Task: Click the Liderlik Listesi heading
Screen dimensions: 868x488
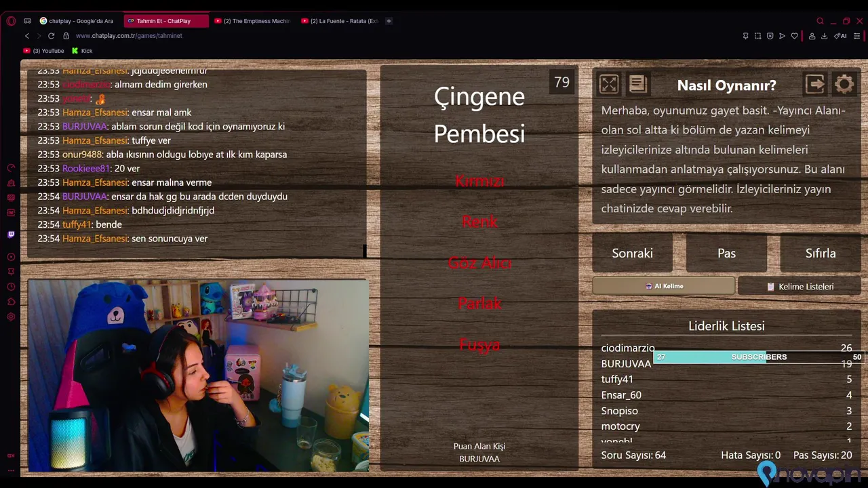Action: pos(726,326)
